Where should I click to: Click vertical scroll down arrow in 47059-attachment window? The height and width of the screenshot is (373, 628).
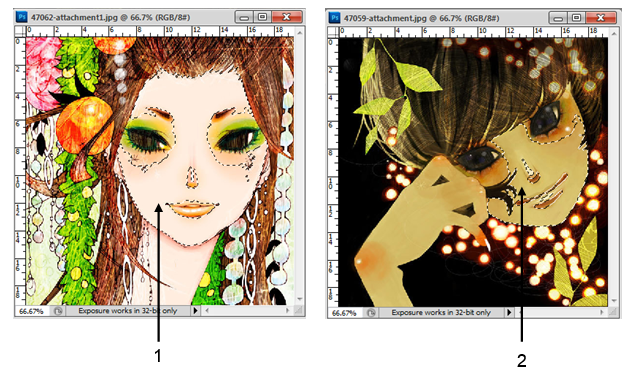(613, 301)
